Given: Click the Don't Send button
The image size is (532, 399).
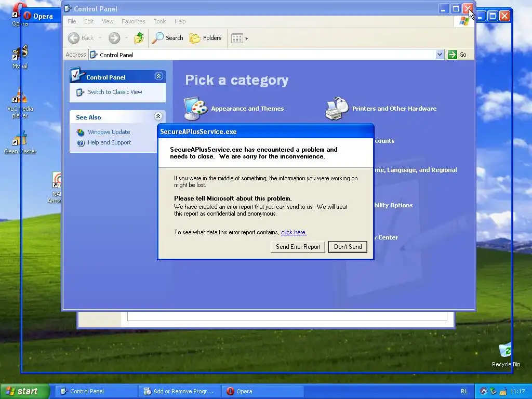Looking at the screenshot, I should [348, 247].
